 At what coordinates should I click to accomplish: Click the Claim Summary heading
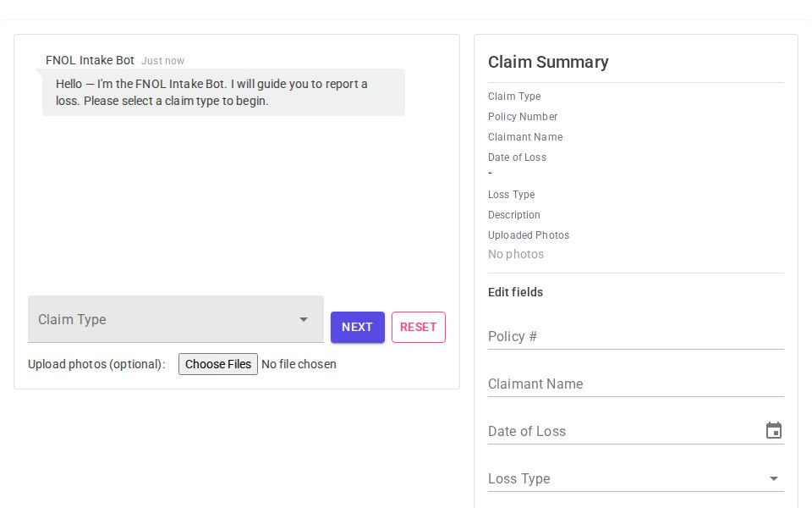pyautogui.click(x=548, y=62)
